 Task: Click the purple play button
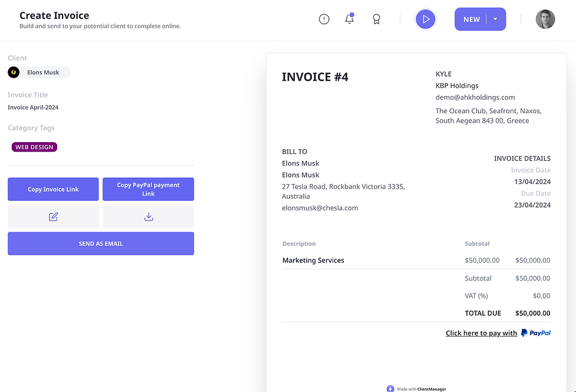(x=426, y=19)
